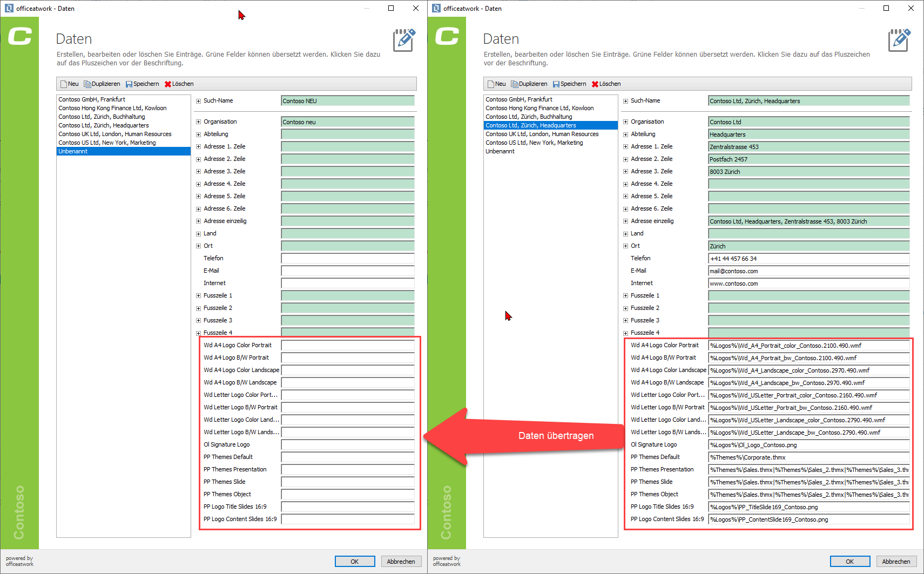Select Contoso Ltd, Zürich, Headquarters in right list
Image resolution: width=924 pixels, height=574 pixels.
[x=551, y=125]
